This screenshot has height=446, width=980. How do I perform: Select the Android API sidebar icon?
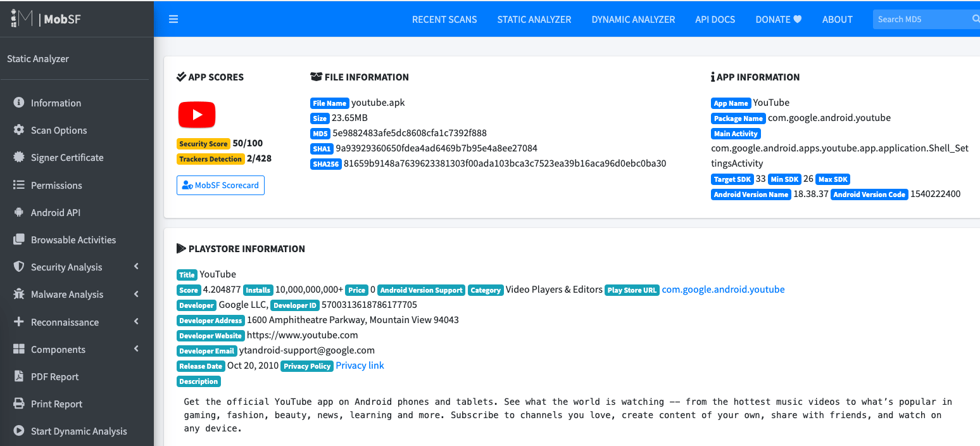[18, 212]
